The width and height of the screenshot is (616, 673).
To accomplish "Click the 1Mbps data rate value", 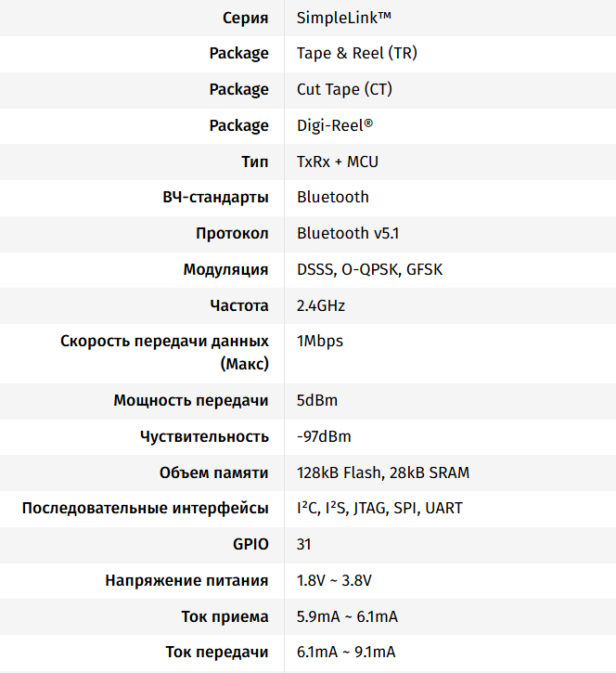I will tap(320, 341).
